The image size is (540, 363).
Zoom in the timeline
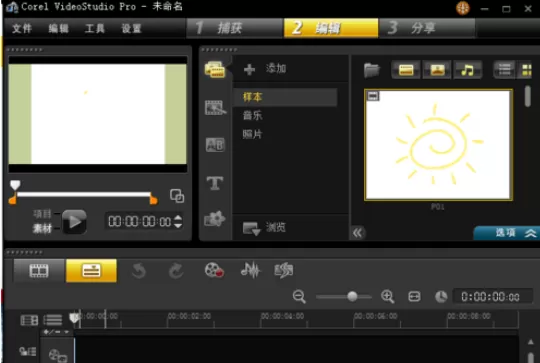click(388, 296)
